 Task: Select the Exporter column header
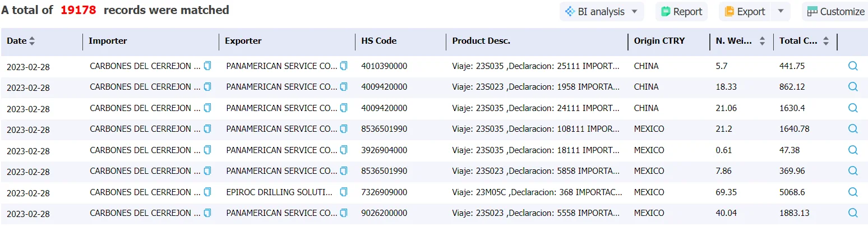[x=243, y=41]
